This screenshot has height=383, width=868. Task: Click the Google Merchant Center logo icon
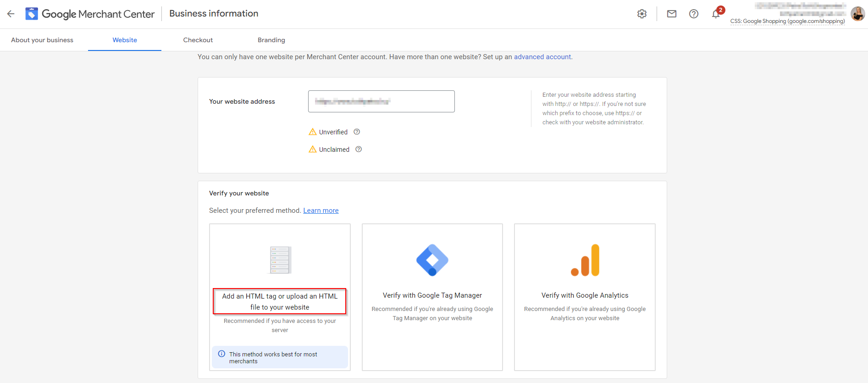(32, 14)
